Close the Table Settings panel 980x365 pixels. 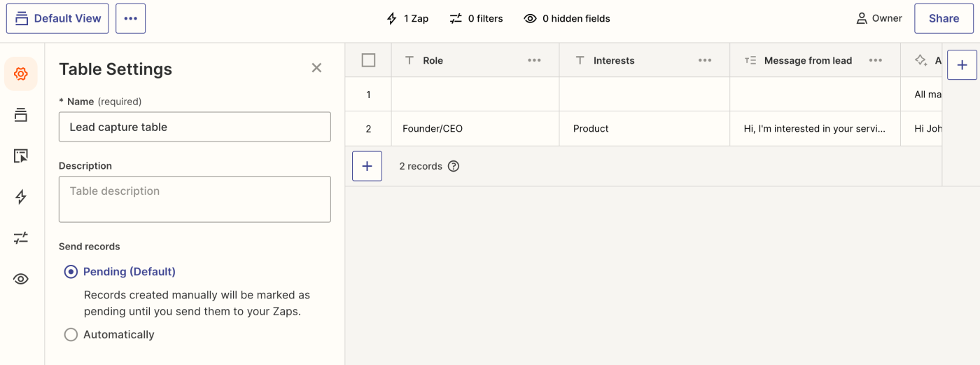(316, 68)
